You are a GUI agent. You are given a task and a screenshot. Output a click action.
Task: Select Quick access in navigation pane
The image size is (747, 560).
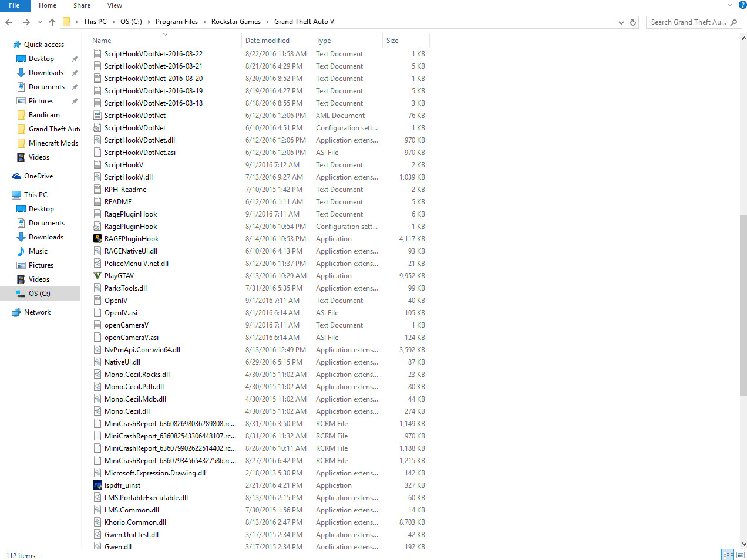pos(44,45)
